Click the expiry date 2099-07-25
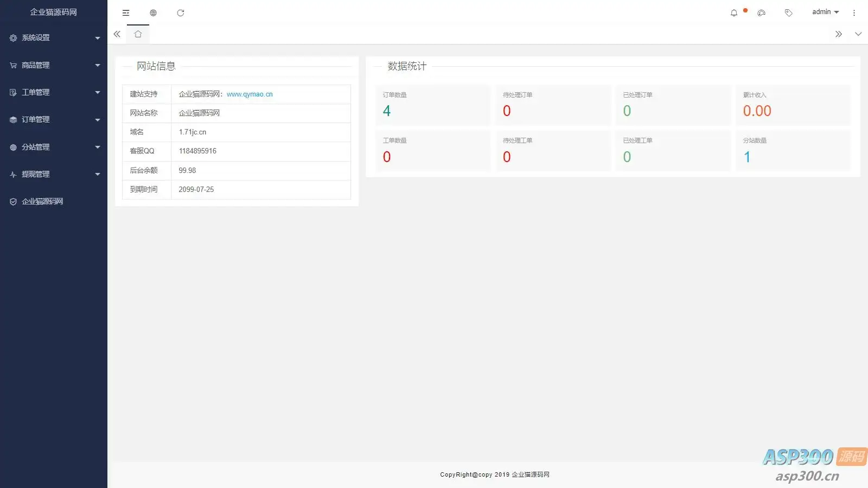 196,189
